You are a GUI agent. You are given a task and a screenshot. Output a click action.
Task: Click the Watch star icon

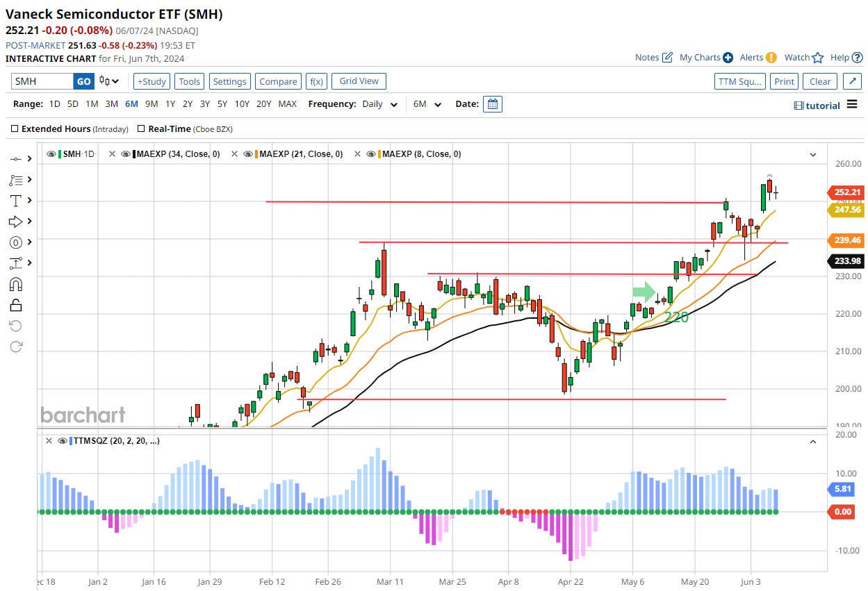(x=818, y=58)
